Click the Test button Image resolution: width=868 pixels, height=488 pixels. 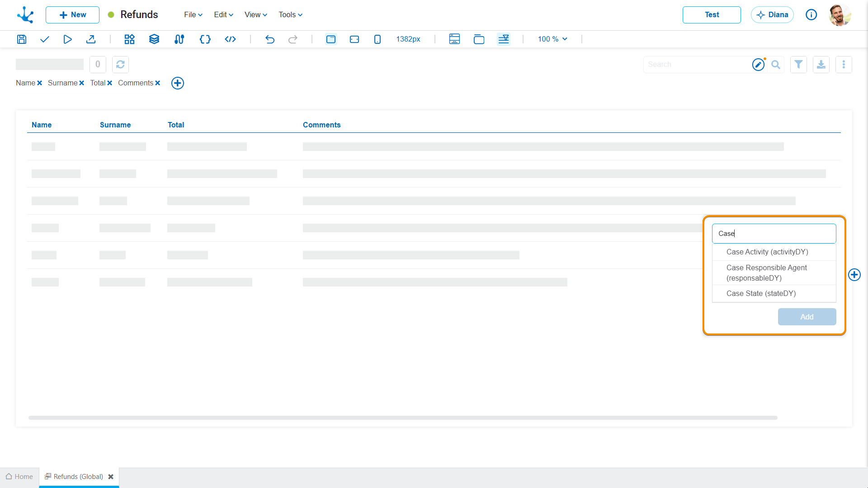712,15
